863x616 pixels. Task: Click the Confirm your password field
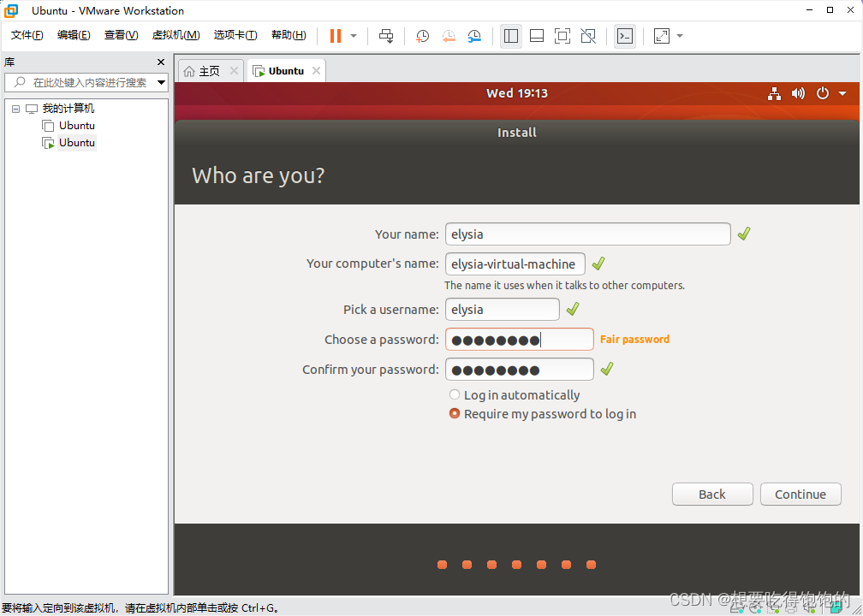tap(520, 369)
